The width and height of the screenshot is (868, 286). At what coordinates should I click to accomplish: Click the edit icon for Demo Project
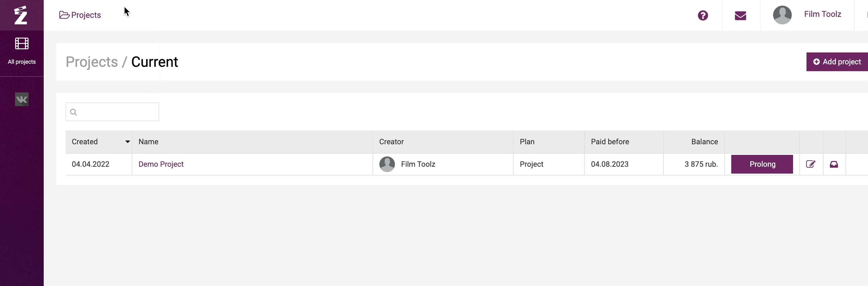[810, 164]
